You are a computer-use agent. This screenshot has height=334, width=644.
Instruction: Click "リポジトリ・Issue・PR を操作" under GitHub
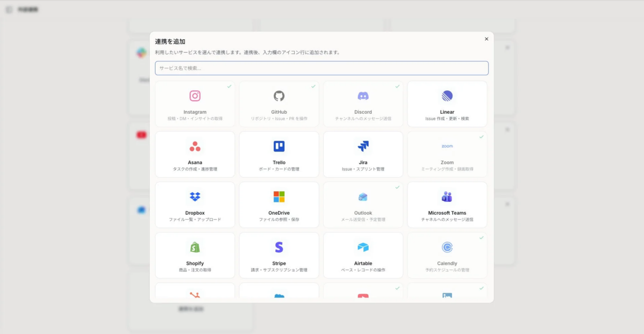tap(279, 119)
